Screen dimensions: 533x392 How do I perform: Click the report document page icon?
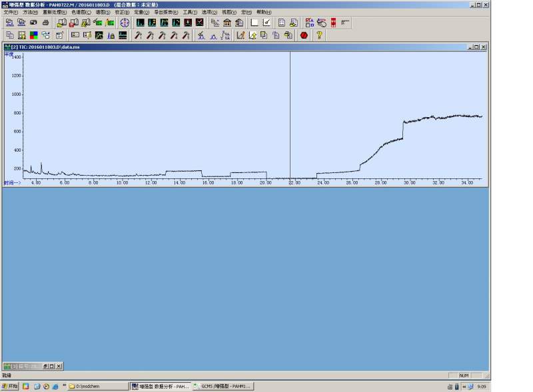pos(281,23)
